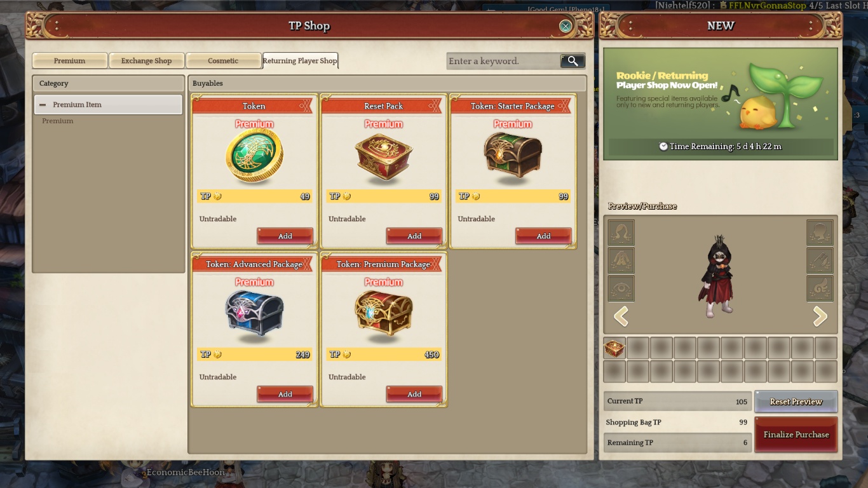Screen dimensions: 868x488
Task: Open the Cosmetic tab
Action: (223, 60)
